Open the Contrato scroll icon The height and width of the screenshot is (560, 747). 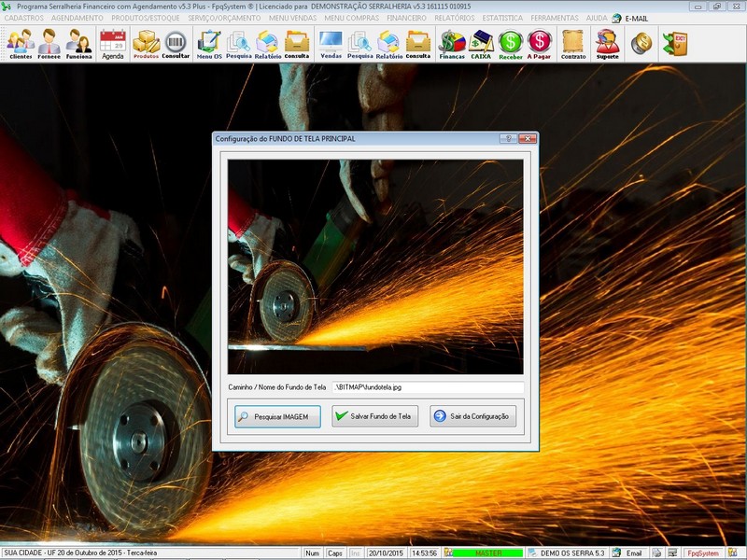click(x=573, y=44)
